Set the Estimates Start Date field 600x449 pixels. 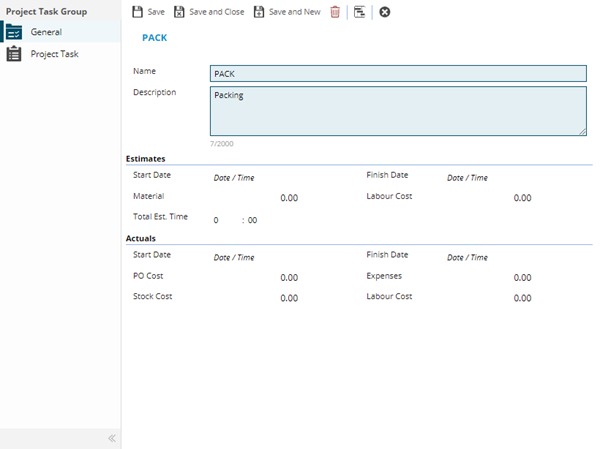[x=235, y=178]
